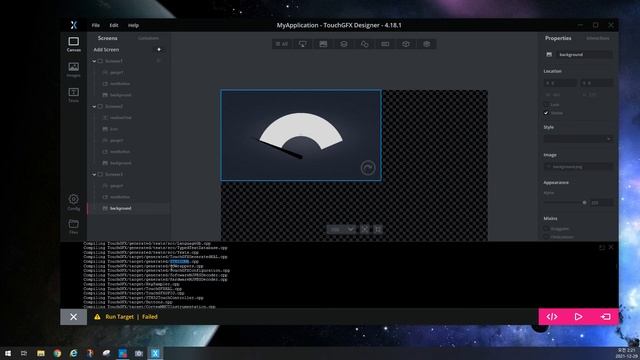640x360 pixels.
Task: Open the Config settings in the sidebar
Action: click(73, 202)
